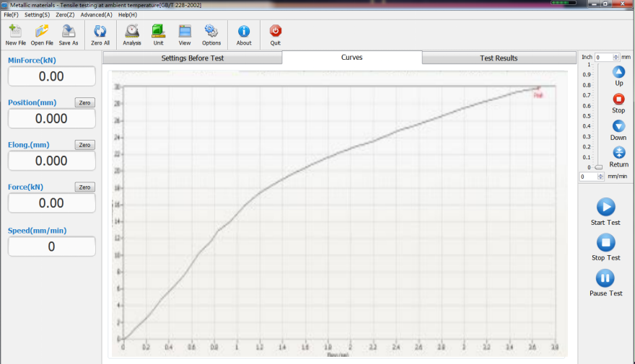635x364 pixels.
Task: Click the Inch speed slider handle
Action: click(598, 167)
